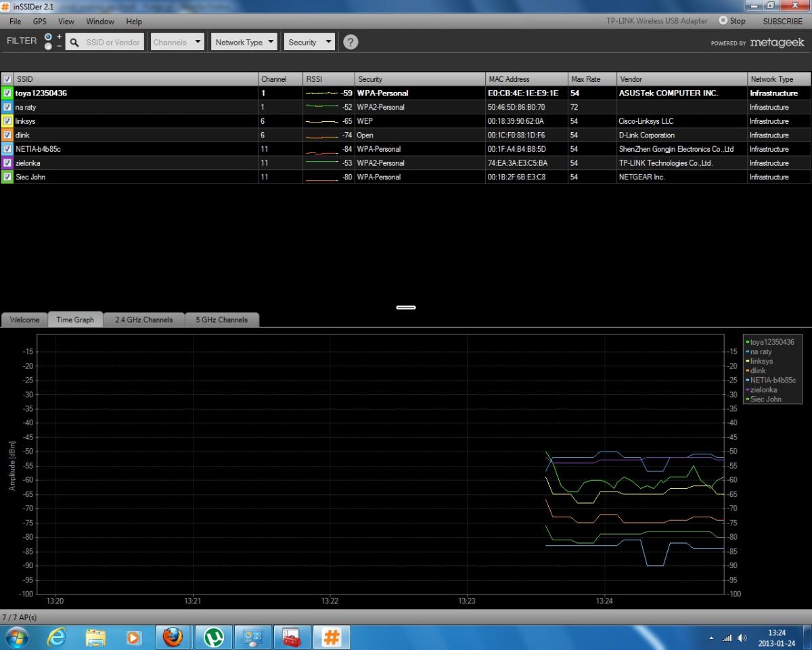Sort by Max Rate column header
Image resolution: width=812 pixels, height=650 pixels.
tap(592, 79)
